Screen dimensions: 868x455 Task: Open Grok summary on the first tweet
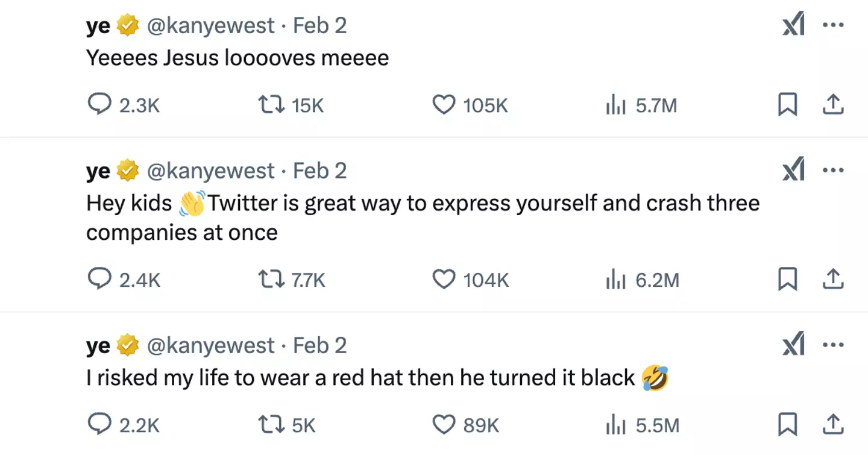pos(793,25)
